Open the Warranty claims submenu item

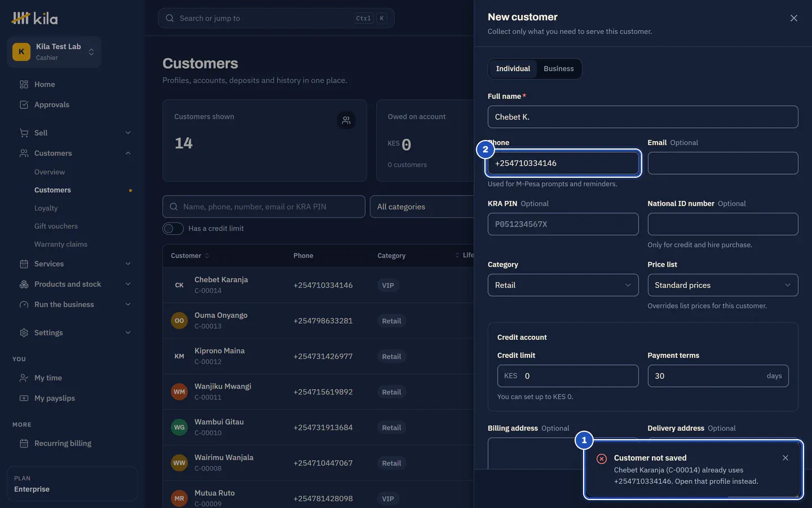pos(61,244)
